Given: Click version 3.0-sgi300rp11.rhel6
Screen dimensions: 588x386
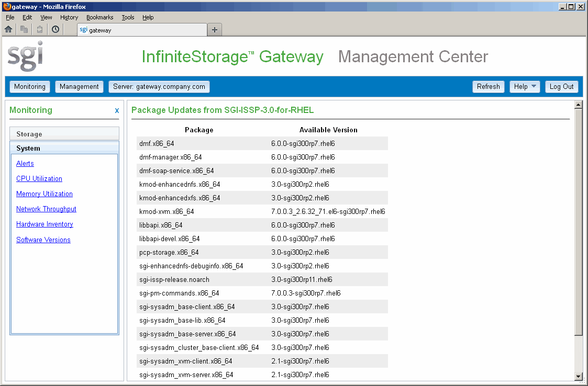Looking at the screenshot, I should click(x=302, y=280).
